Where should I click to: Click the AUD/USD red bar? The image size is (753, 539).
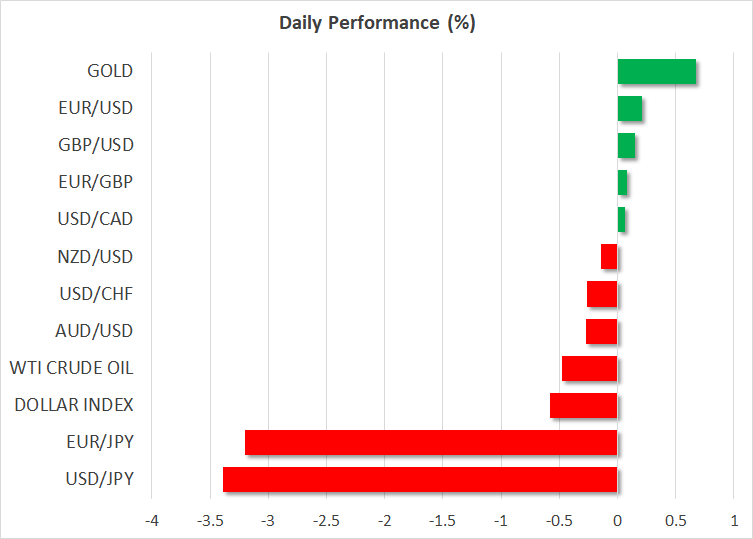click(x=602, y=331)
